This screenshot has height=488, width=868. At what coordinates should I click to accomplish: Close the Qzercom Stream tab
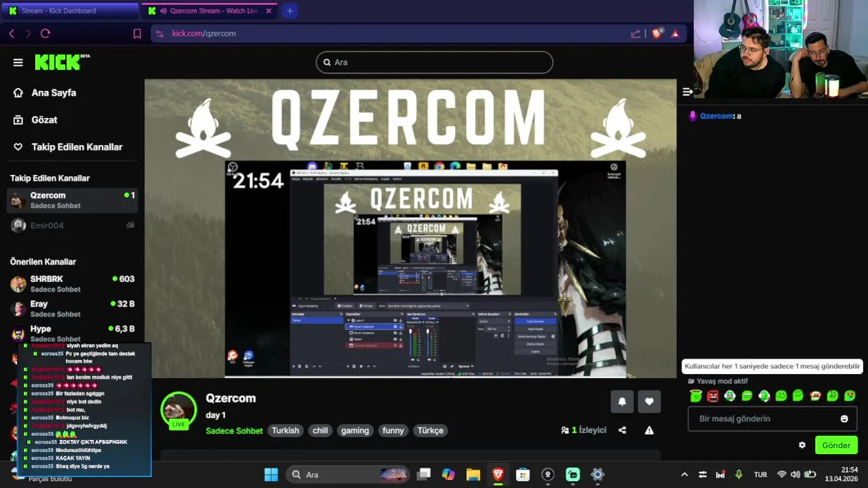click(269, 11)
